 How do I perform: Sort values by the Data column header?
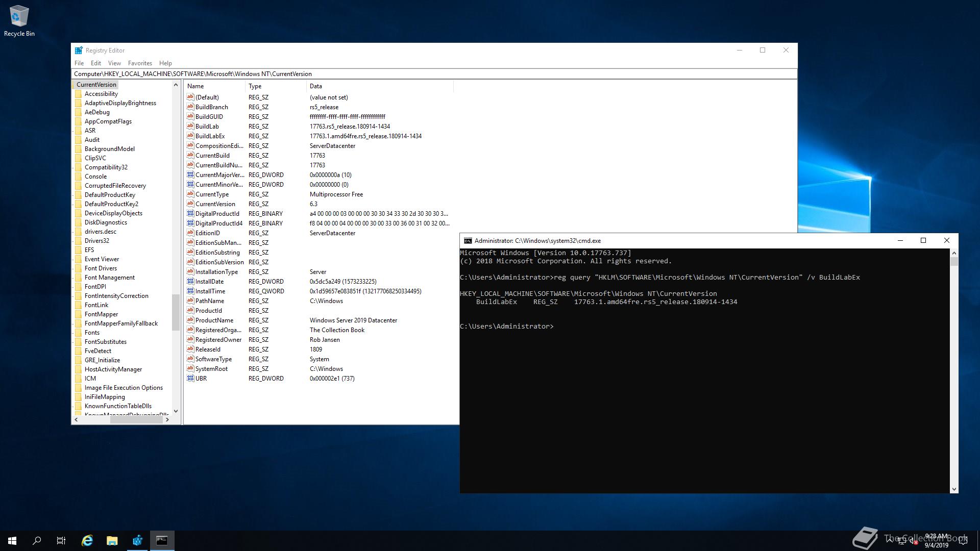click(x=380, y=86)
